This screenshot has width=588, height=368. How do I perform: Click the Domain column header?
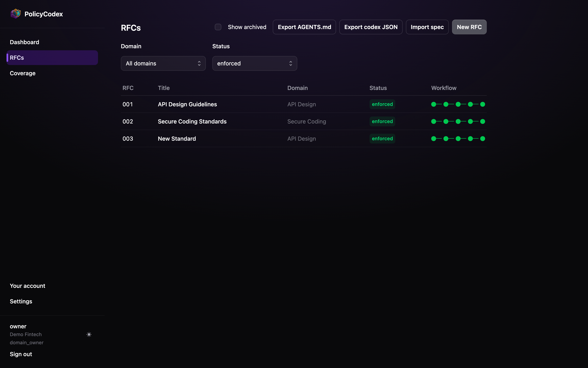(x=297, y=88)
